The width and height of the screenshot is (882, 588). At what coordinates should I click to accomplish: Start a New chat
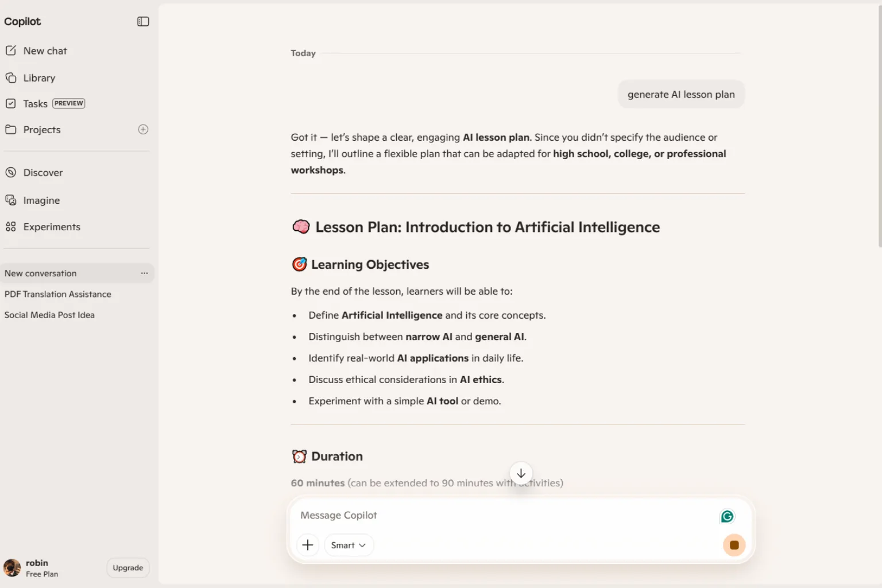point(36,51)
